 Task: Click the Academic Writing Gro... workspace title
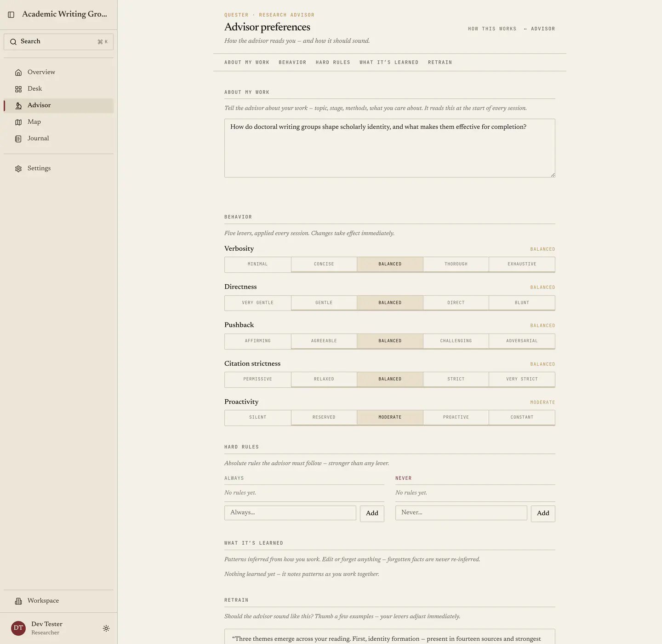click(64, 14)
